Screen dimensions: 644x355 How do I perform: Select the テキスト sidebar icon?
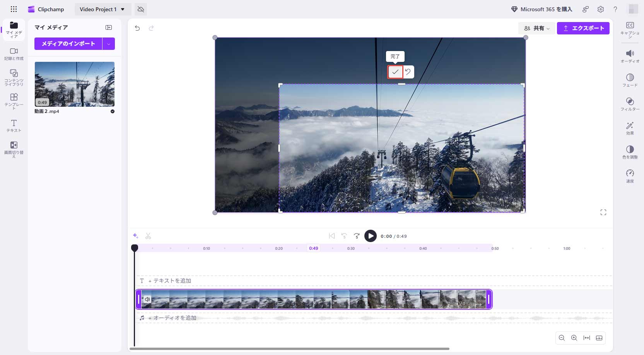click(x=14, y=126)
